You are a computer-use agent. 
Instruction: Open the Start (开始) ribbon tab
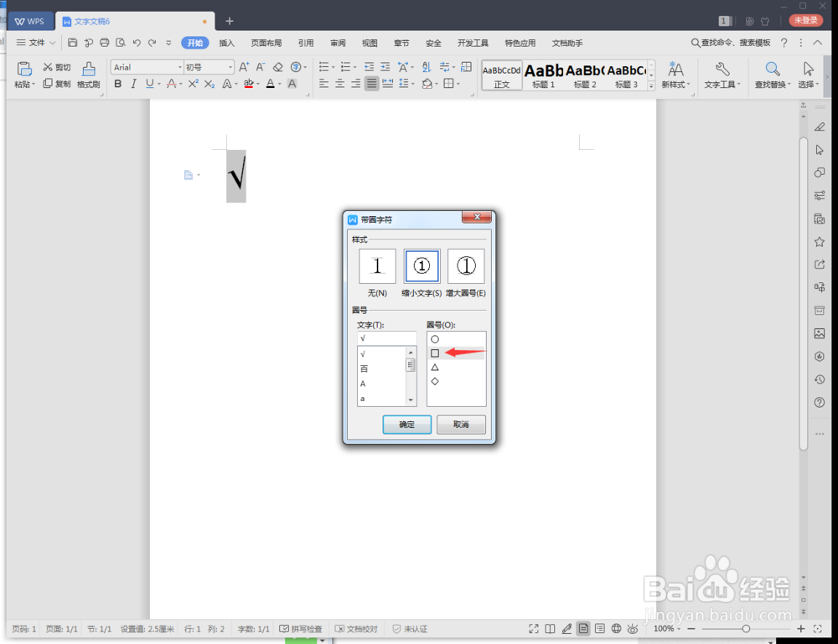(x=195, y=43)
